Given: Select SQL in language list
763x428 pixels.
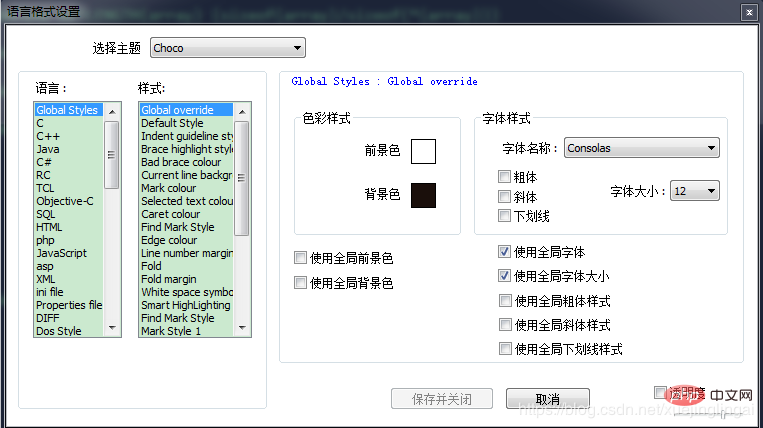Looking at the screenshot, I should [x=69, y=214].
